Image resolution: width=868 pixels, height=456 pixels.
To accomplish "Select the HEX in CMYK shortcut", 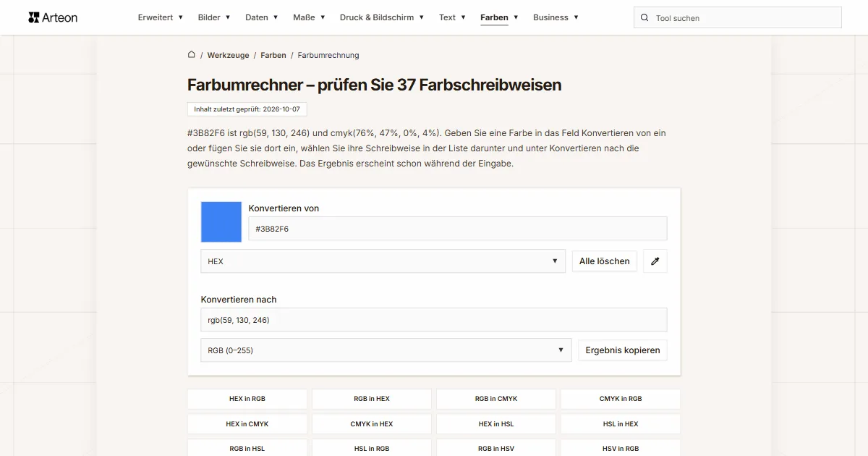I will point(247,424).
